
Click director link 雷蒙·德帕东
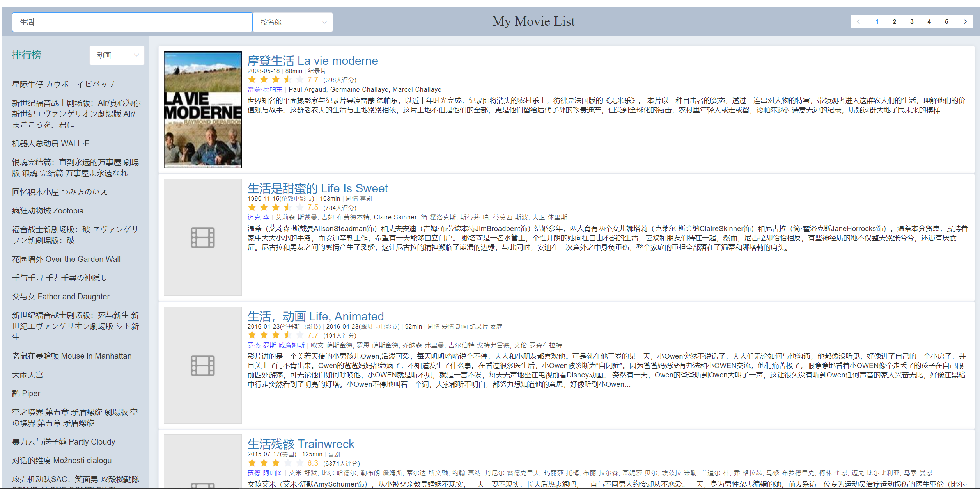(x=265, y=90)
